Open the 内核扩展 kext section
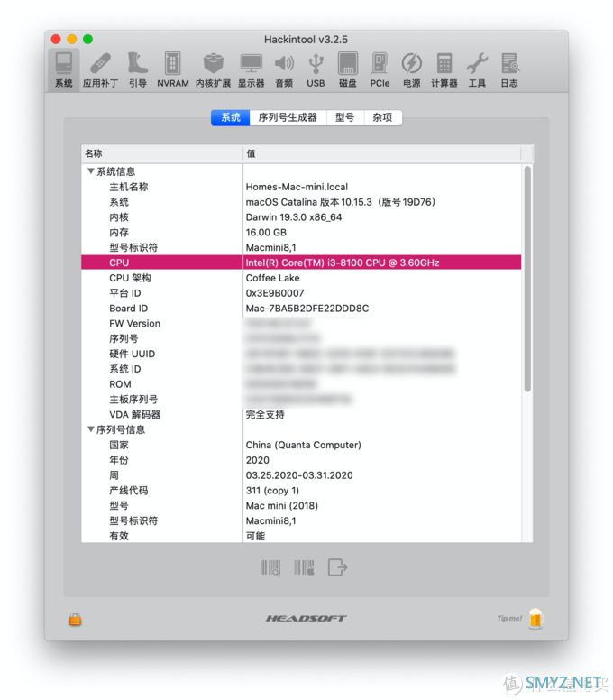 coord(214,69)
